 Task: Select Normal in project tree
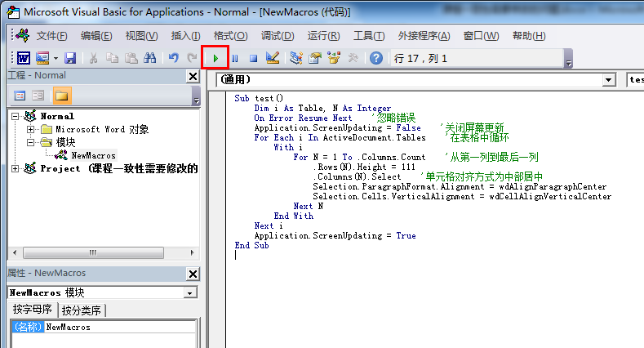tap(57, 116)
